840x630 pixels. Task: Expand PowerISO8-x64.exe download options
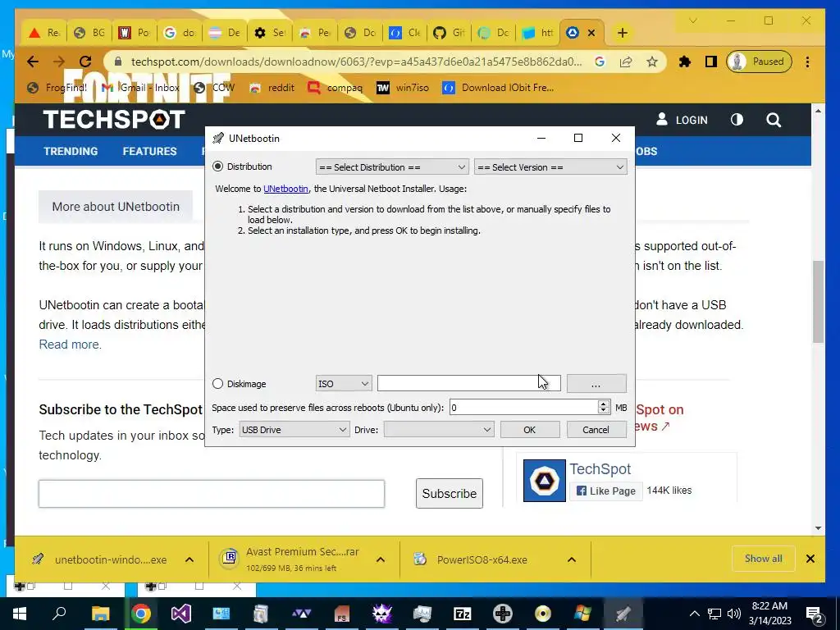[x=572, y=559]
